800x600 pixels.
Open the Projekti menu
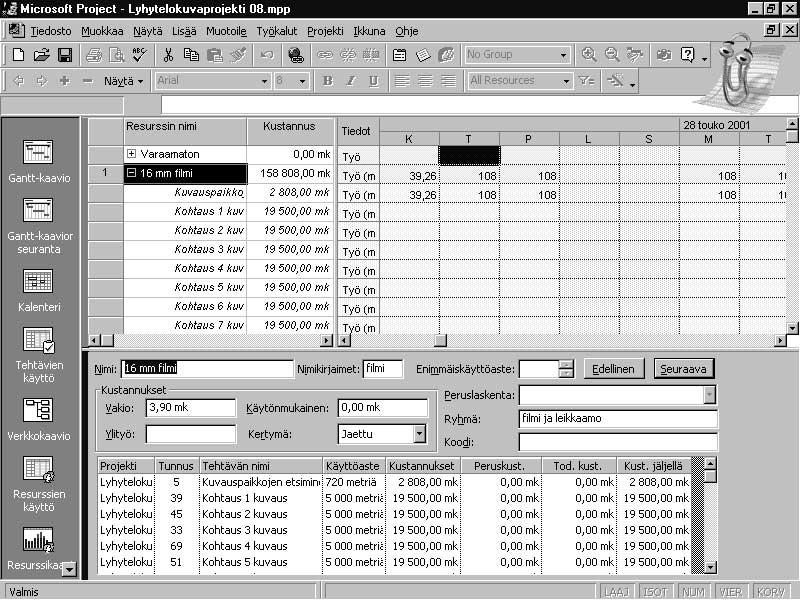tap(325, 31)
